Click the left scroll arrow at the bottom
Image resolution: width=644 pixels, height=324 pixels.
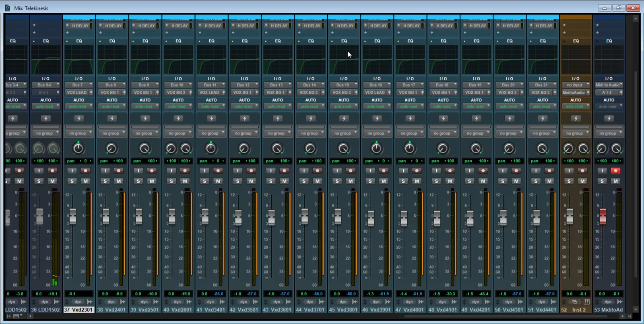(x=30, y=316)
